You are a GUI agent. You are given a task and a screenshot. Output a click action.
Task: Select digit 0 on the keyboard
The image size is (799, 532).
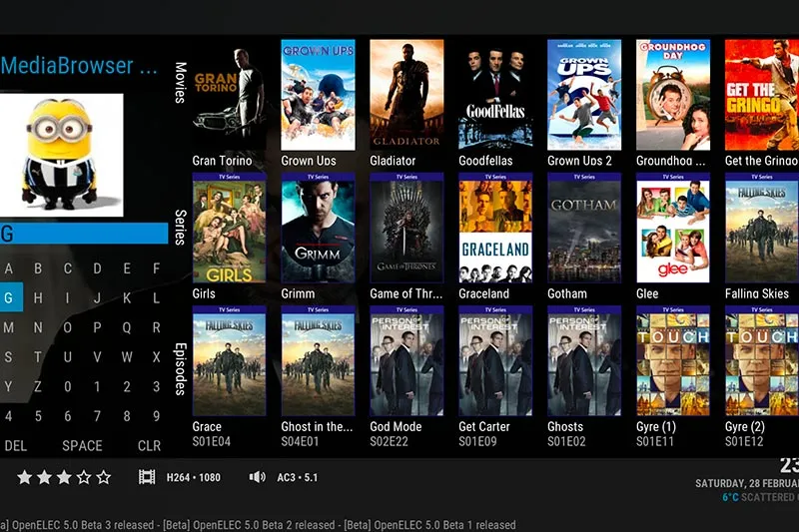(x=68, y=386)
